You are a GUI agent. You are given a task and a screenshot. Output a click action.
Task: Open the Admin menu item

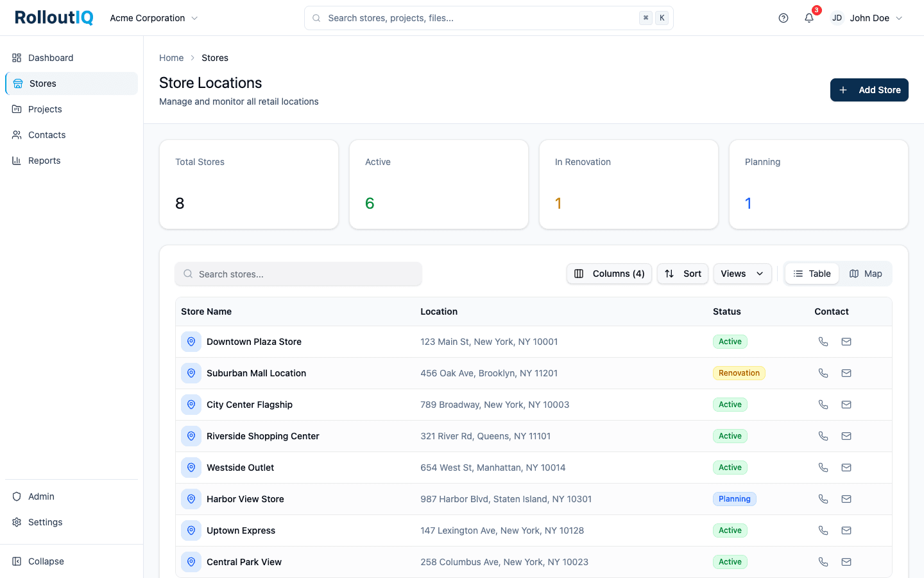click(40, 496)
